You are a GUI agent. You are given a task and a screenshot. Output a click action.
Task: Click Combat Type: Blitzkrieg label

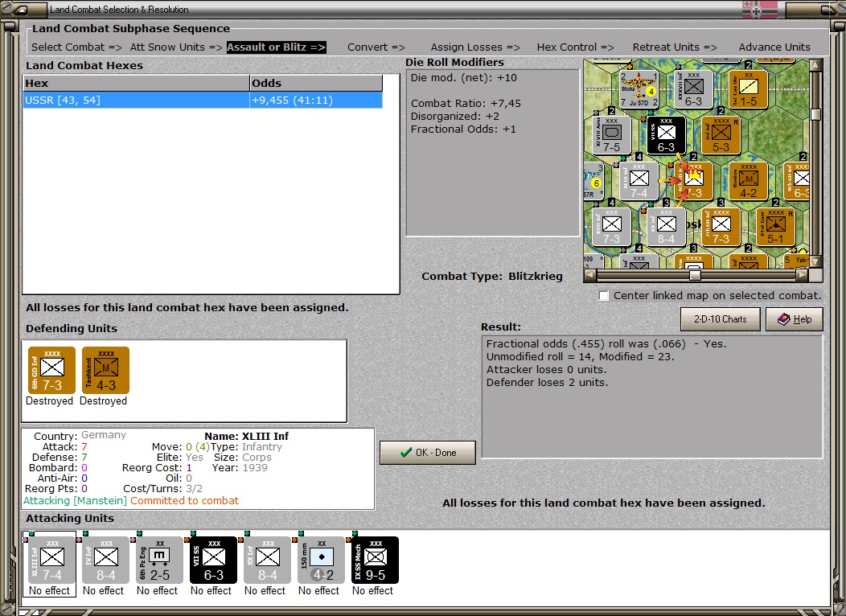[x=492, y=276]
